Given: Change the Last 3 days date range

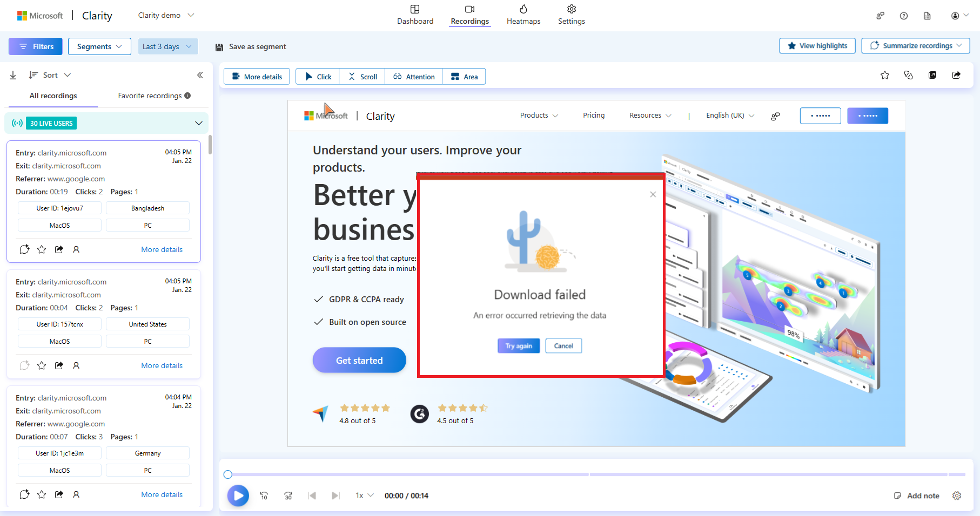Looking at the screenshot, I should (x=168, y=46).
